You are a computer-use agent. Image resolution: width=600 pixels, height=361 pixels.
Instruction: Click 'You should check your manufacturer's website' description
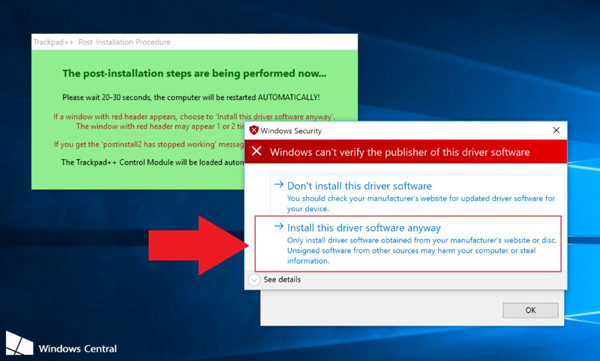click(x=421, y=203)
